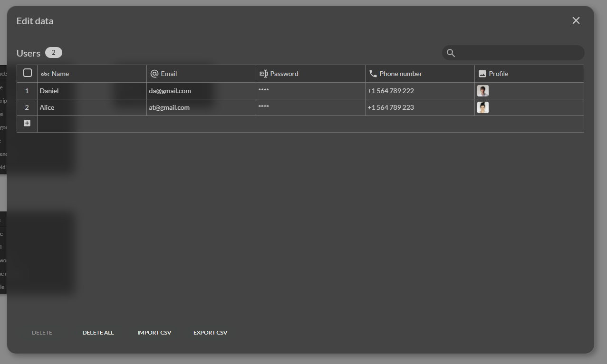Click the Delete All button
This screenshot has width=607, height=364.
[x=98, y=333]
